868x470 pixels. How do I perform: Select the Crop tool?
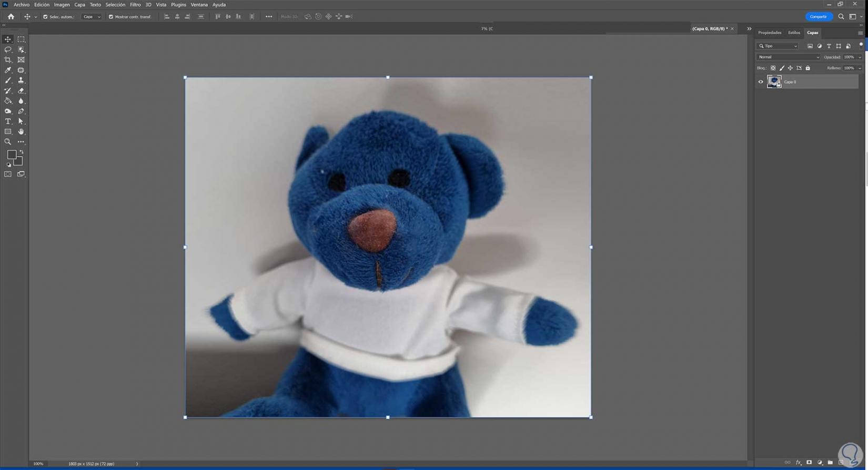8,60
